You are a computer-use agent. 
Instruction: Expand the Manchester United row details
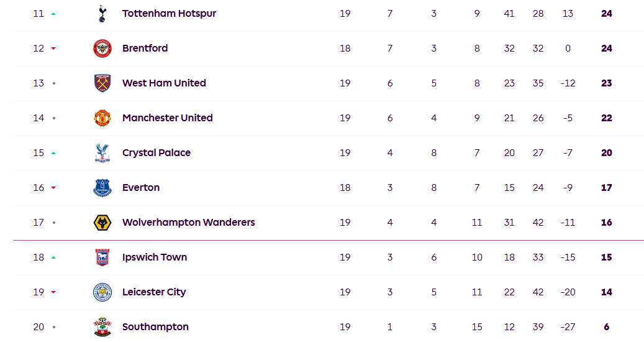tap(329, 118)
